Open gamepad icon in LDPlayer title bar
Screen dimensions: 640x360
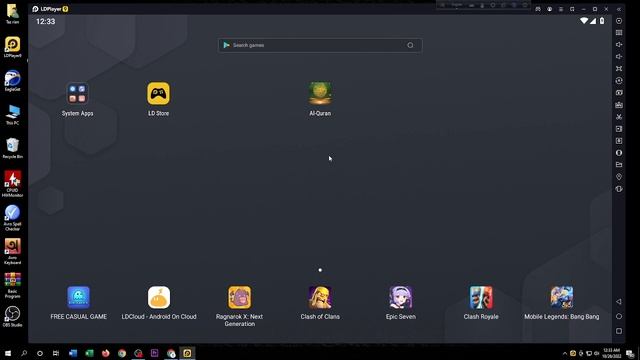[538, 9]
